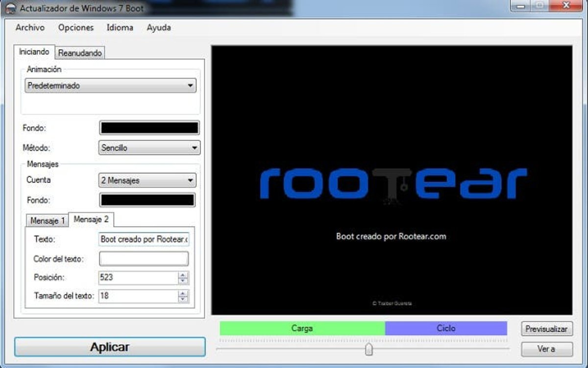
Task: Focus the Tamaño del texto field 18
Action: tap(139, 296)
